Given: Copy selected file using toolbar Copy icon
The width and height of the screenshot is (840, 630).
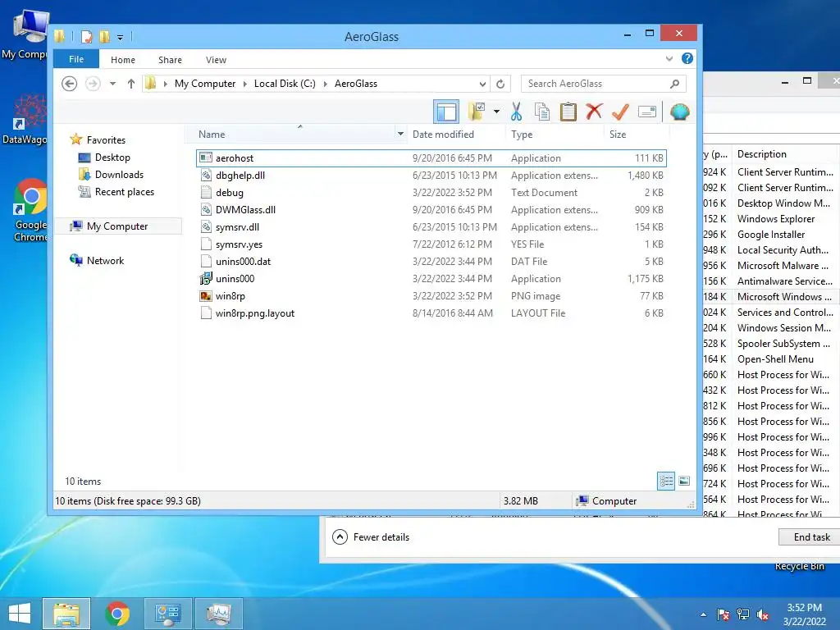Looking at the screenshot, I should (x=541, y=112).
